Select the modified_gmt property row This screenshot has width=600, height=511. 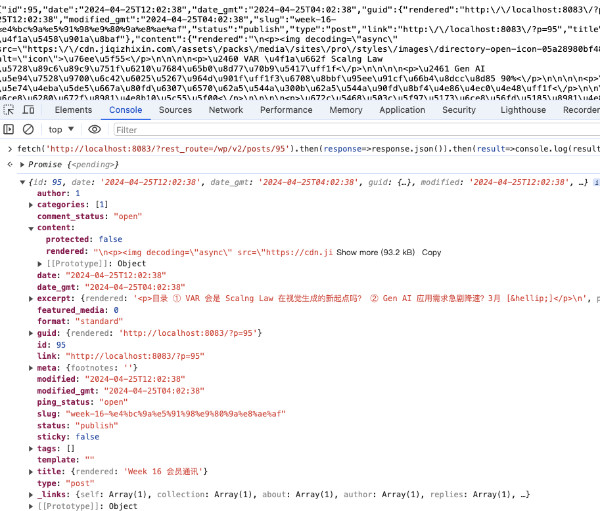(x=121, y=391)
